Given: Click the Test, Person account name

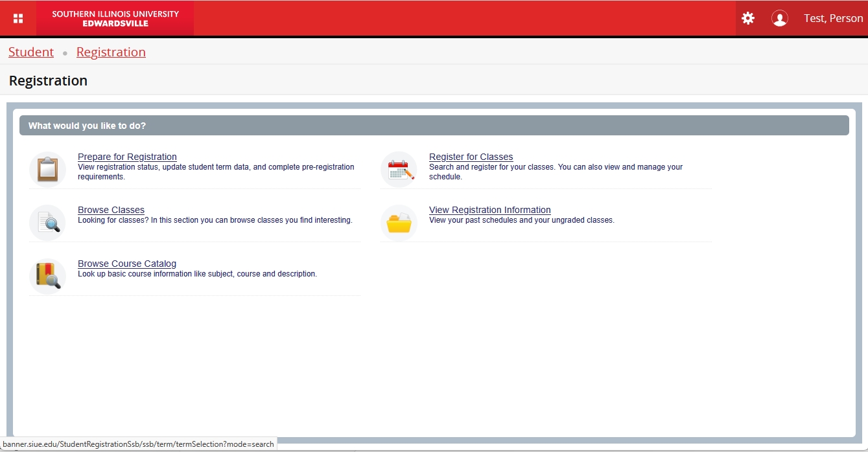Looking at the screenshot, I should tap(833, 18).
